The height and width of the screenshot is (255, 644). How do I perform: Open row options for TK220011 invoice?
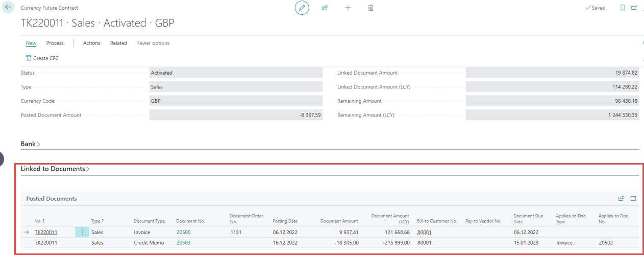82,233
